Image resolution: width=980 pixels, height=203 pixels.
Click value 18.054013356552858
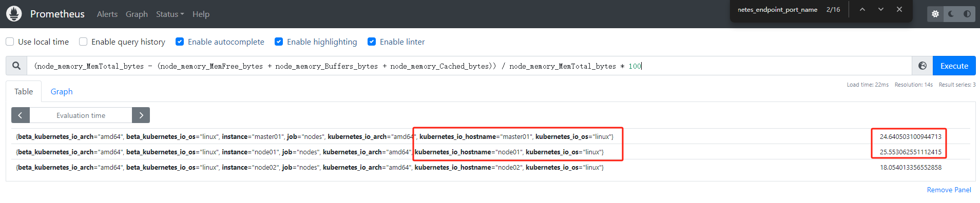911,167
